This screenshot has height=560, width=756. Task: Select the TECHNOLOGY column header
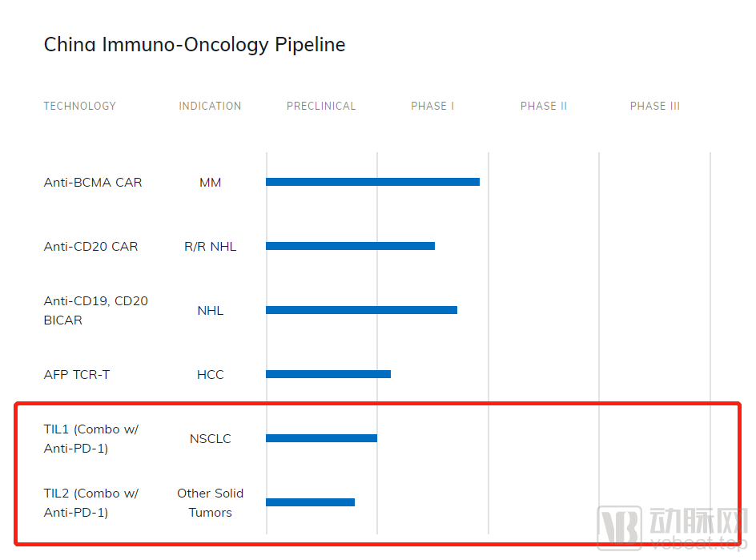(x=79, y=106)
